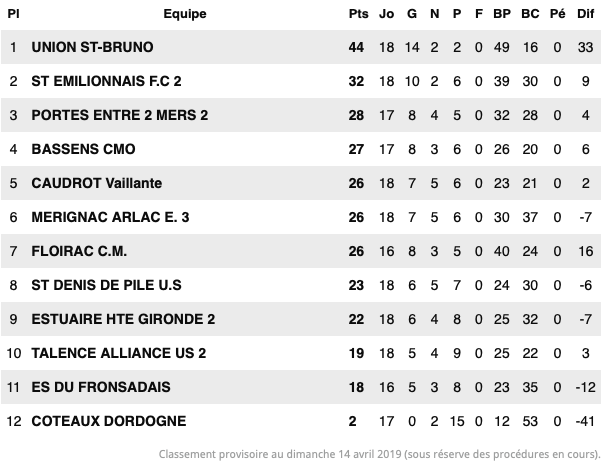
Task: Click the BC column header
Action: 530,14
